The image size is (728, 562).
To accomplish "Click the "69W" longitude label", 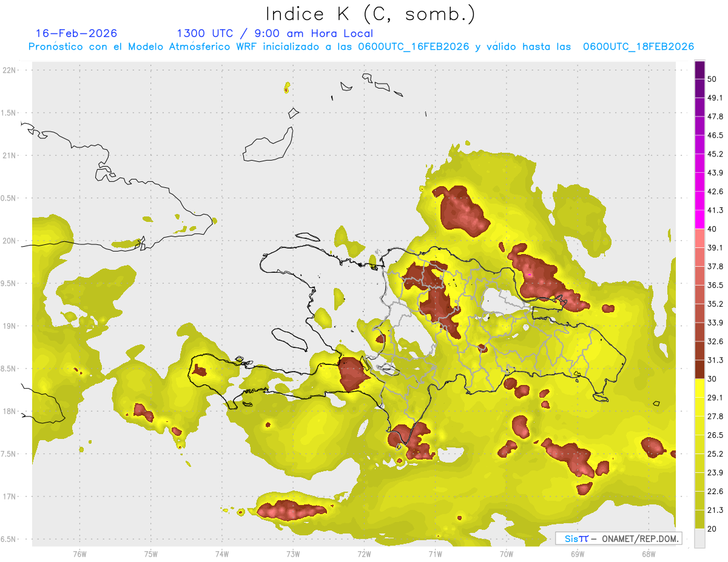I will coord(578,554).
